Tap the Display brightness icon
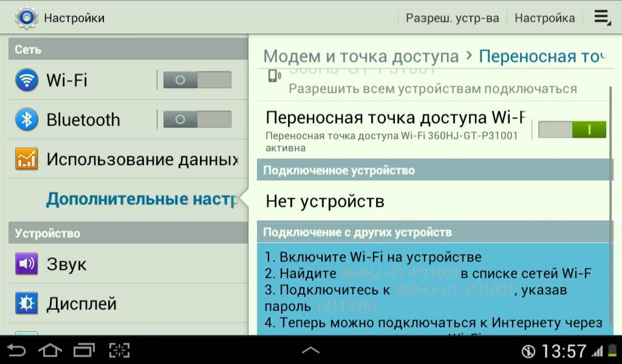This screenshot has height=364, width=622. pyautogui.click(x=27, y=303)
